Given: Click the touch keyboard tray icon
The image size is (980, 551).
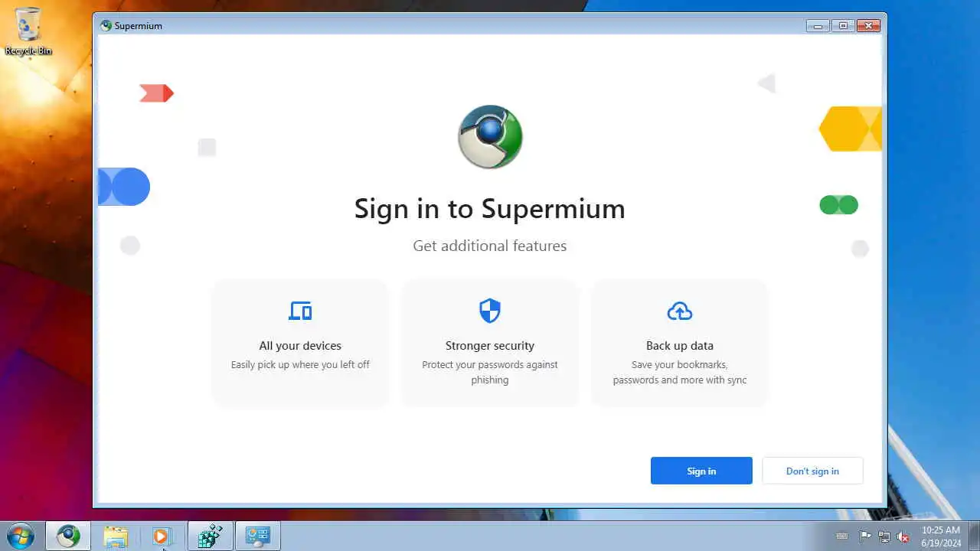Looking at the screenshot, I should pyautogui.click(x=842, y=536).
